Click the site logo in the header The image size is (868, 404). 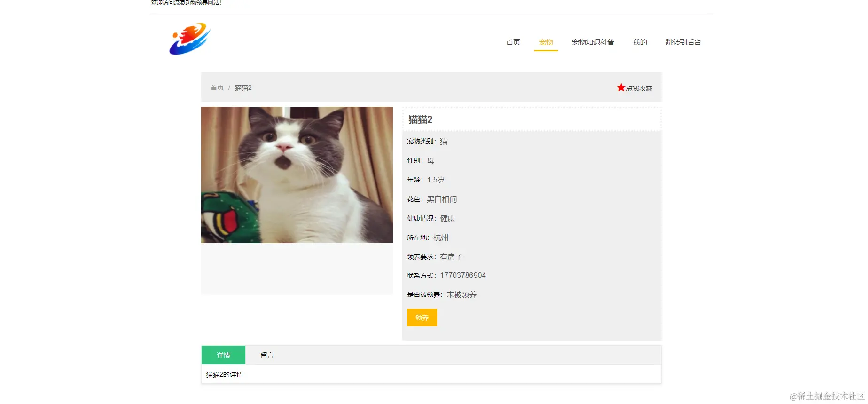[x=190, y=39]
